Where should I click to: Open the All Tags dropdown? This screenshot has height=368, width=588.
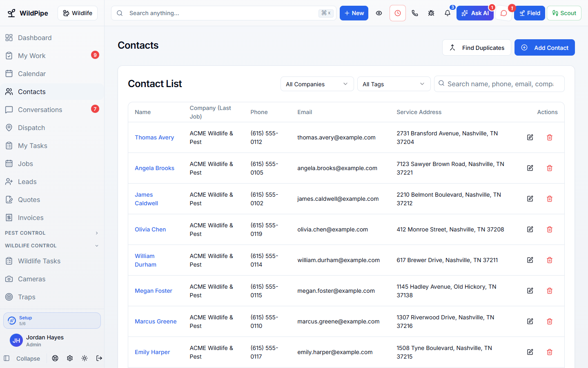pyautogui.click(x=394, y=84)
